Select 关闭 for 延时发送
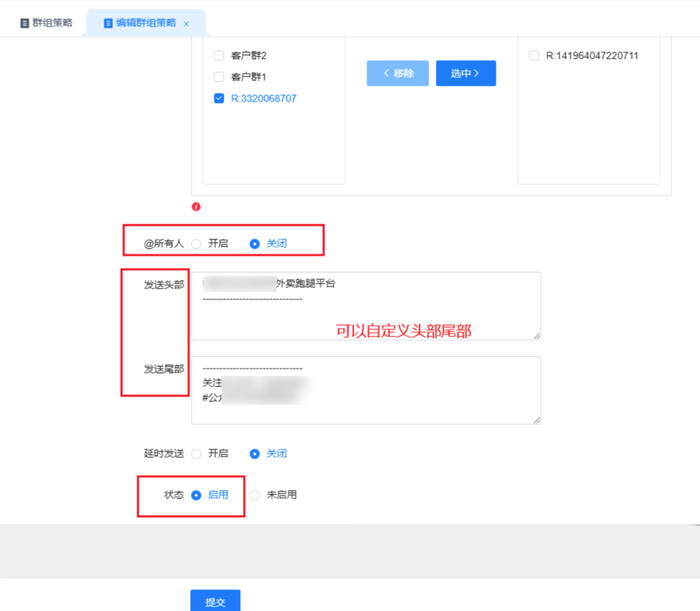The width and height of the screenshot is (700, 611). point(255,453)
